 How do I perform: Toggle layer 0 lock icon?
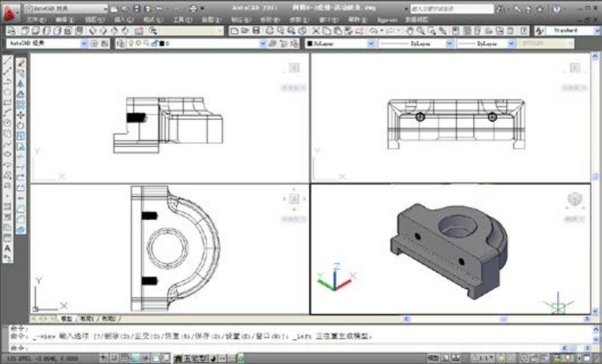[154, 43]
